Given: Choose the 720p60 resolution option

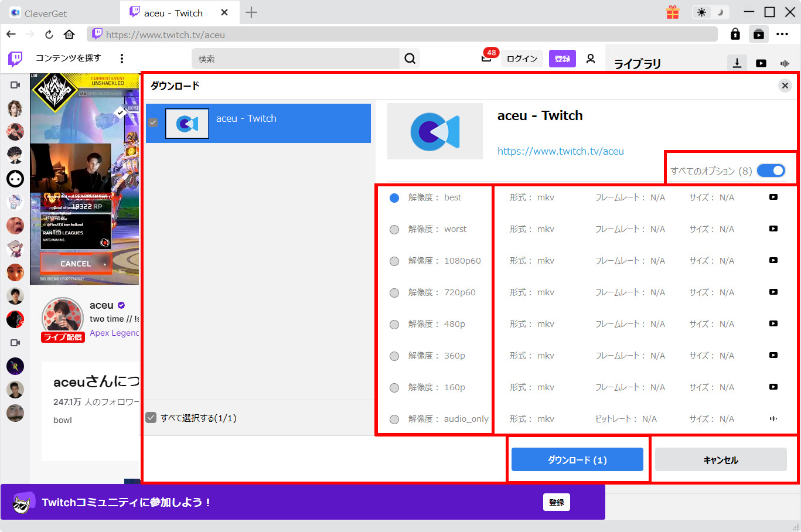Looking at the screenshot, I should (x=394, y=293).
